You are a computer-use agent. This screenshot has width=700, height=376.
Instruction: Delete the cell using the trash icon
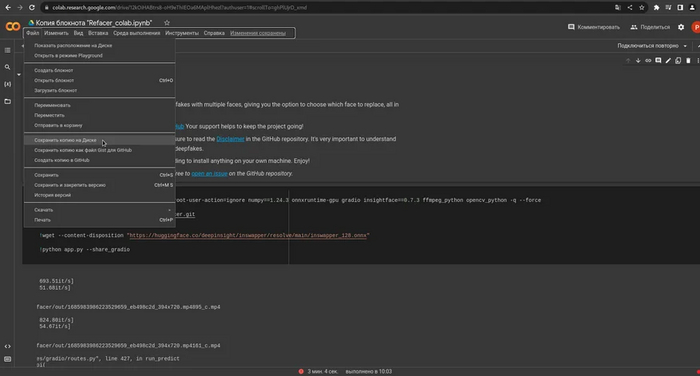(x=688, y=60)
